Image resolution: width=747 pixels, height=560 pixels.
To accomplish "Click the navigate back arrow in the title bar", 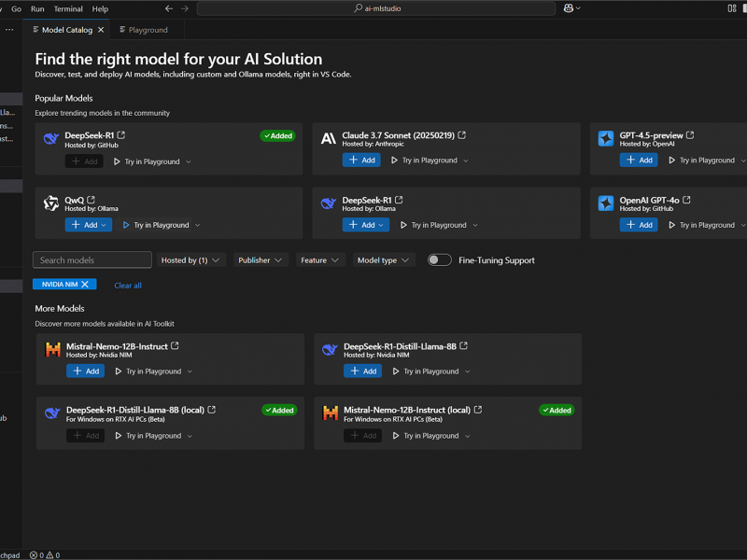I will click(168, 7).
